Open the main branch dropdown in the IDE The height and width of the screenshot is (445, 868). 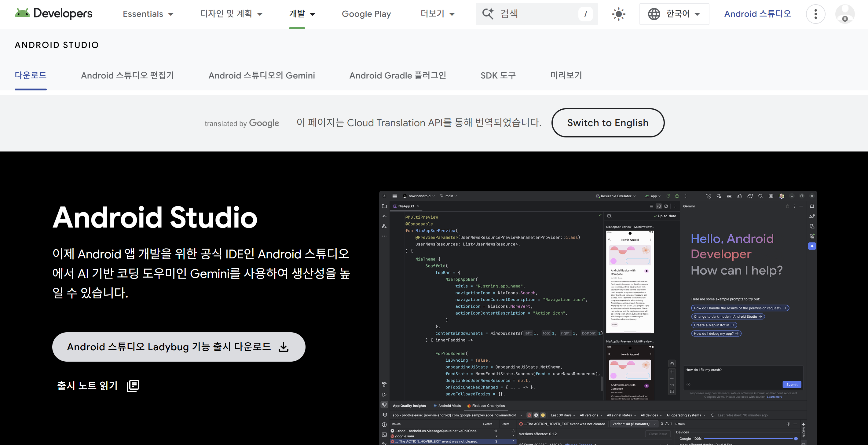(449, 196)
